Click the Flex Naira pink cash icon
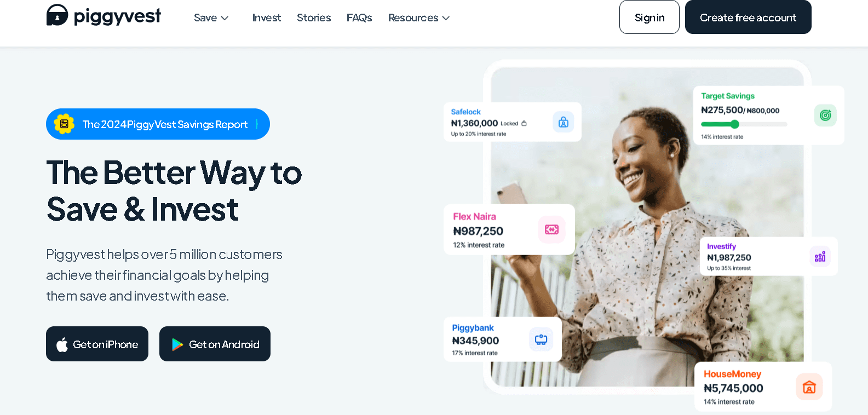Image resolution: width=868 pixels, height=415 pixels. (551, 229)
